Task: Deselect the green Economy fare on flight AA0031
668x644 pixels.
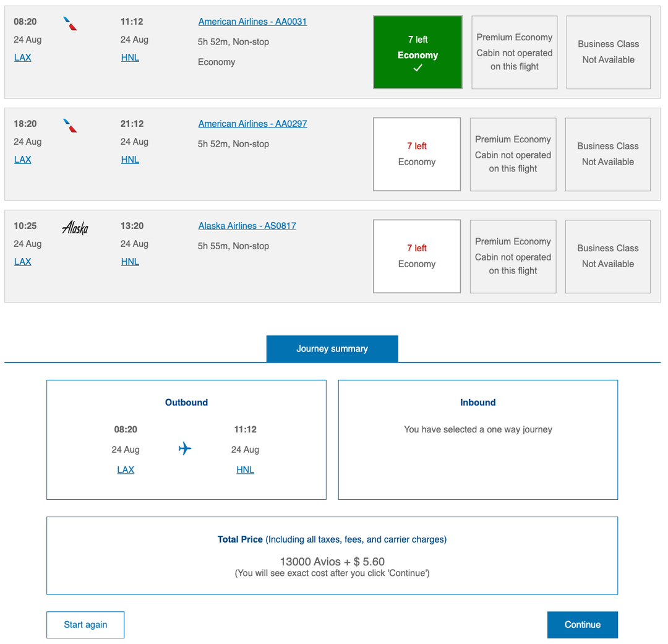Action: coord(417,52)
